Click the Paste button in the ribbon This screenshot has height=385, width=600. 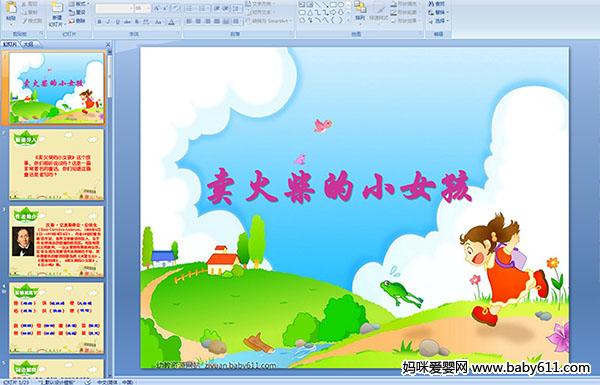point(11,12)
